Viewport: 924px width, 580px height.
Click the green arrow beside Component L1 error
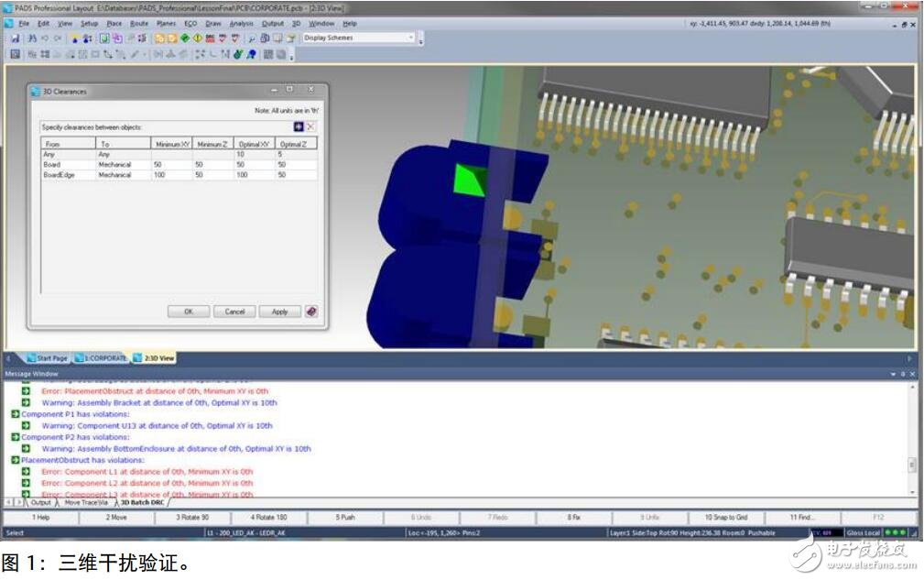(x=27, y=472)
